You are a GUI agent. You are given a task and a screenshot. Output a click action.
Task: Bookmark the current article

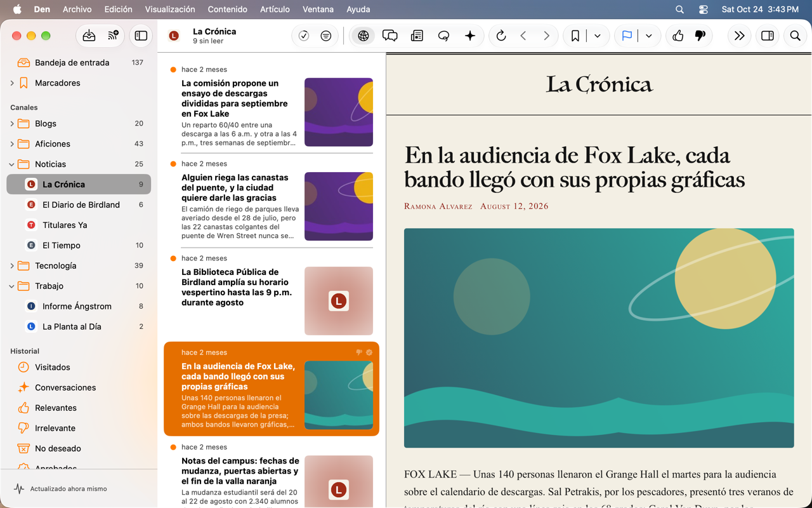[x=575, y=36]
